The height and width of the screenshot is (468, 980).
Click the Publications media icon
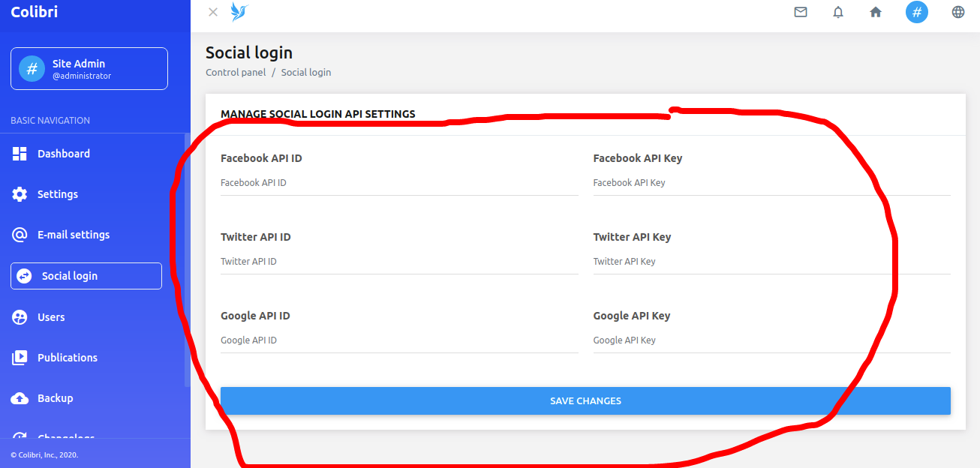coord(20,358)
